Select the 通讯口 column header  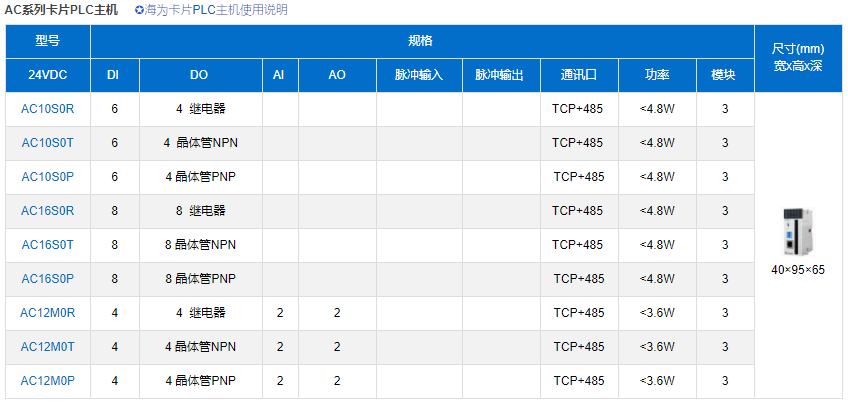pyautogui.click(x=579, y=75)
